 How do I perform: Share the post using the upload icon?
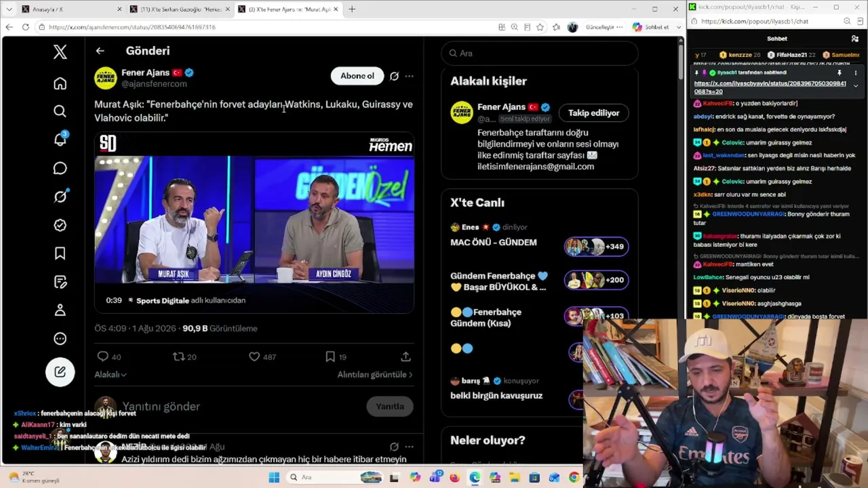(406, 357)
